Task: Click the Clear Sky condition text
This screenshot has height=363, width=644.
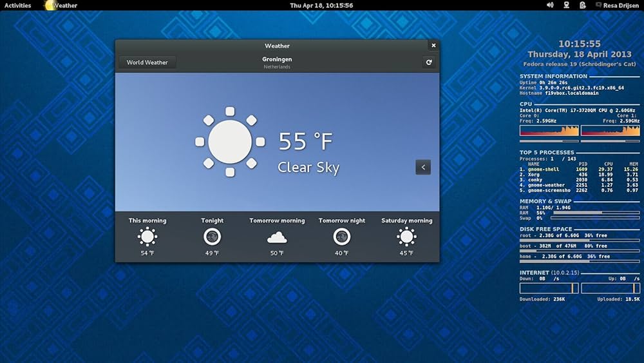Action: pos(309,168)
